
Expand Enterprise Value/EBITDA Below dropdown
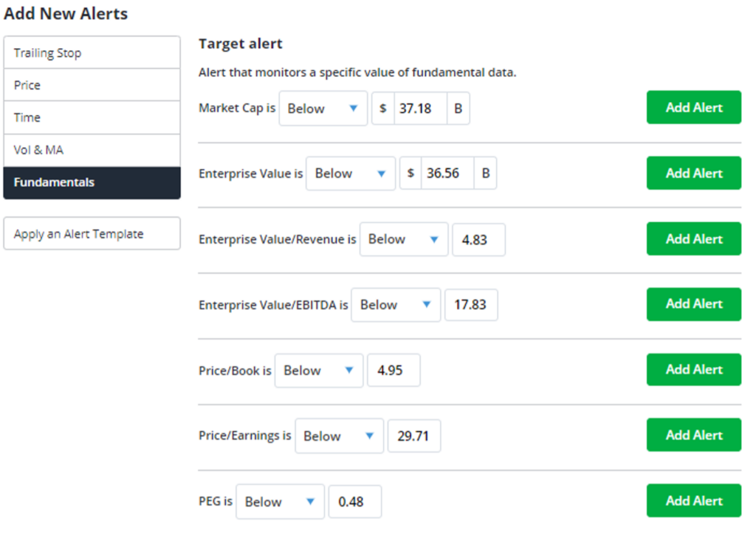click(396, 305)
